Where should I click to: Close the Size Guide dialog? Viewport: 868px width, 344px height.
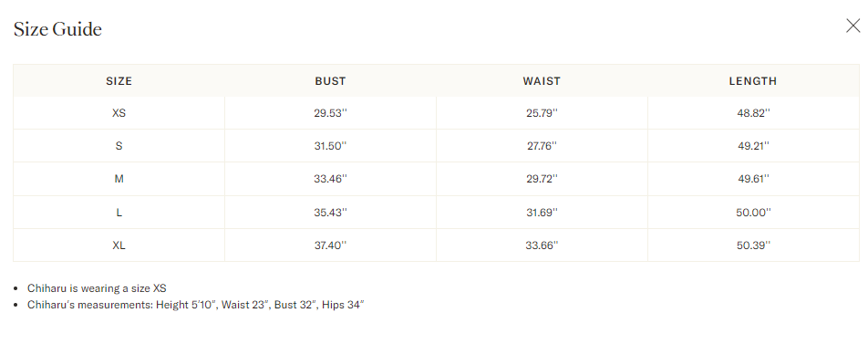(x=853, y=26)
